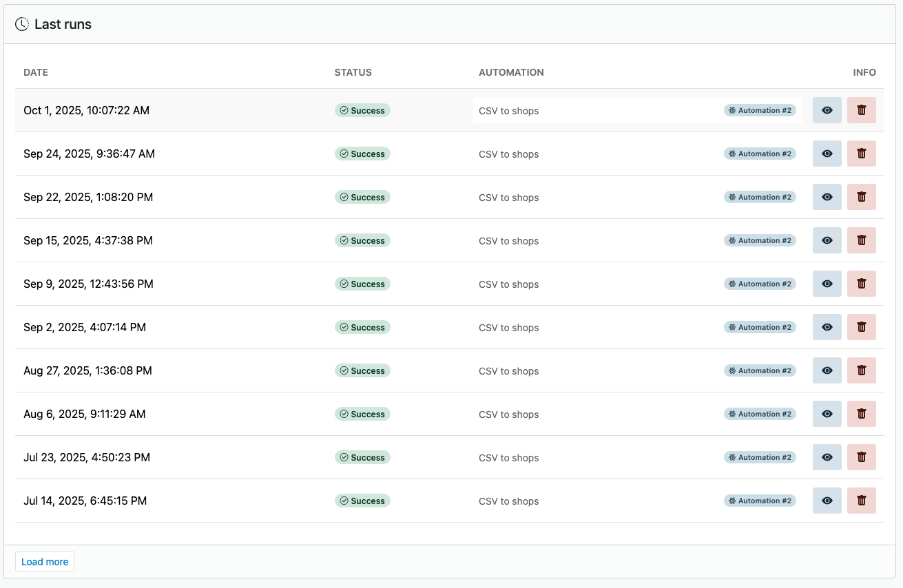Select date Sep 22, 2025, 1:08:20 PM
This screenshot has width=903, height=588.
point(88,197)
